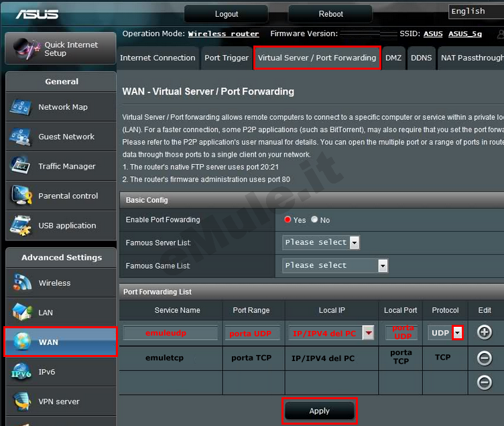Switch to the Port Trigger tab
The width and height of the screenshot is (504, 426).
(x=227, y=58)
